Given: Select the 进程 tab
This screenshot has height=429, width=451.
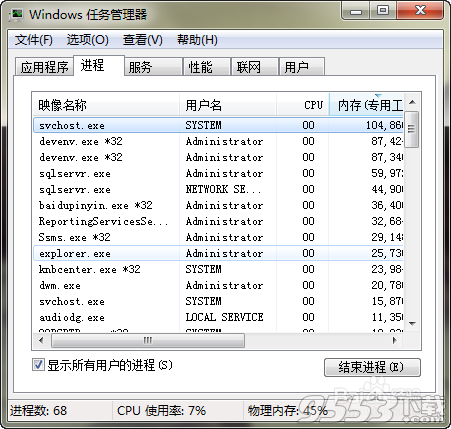Looking at the screenshot, I should 99,65.
